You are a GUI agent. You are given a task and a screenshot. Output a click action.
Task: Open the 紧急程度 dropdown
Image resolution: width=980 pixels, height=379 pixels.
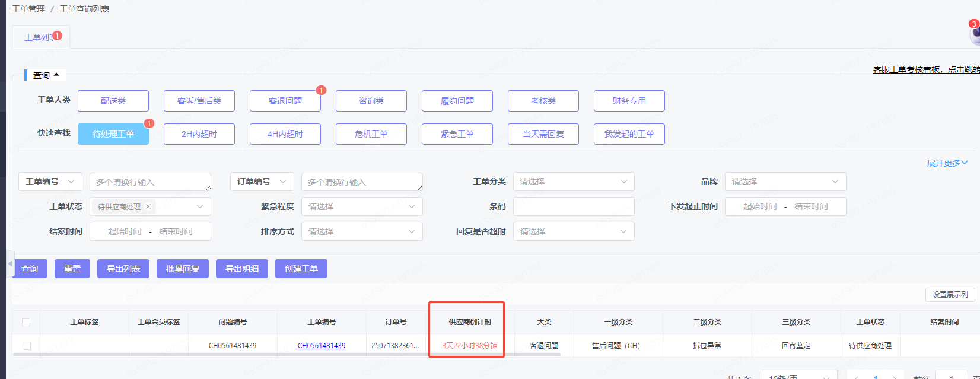[361, 206]
